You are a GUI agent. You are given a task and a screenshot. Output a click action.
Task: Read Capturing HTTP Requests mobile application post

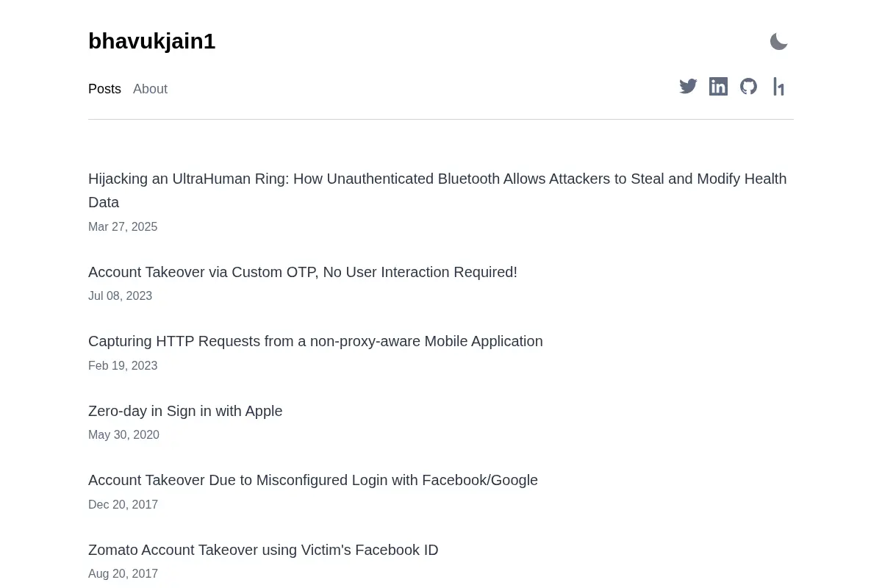tap(315, 341)
